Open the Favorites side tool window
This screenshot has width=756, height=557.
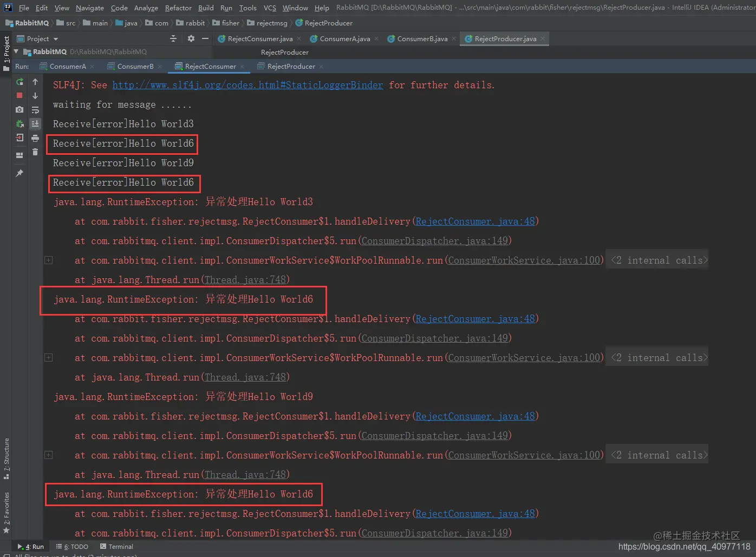[x=6, y=513]
